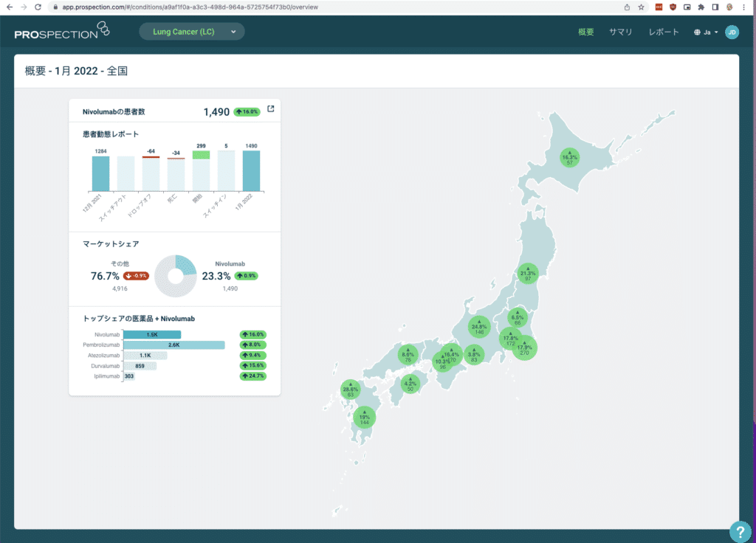The width and height of the screenshot is (756, 543).
Task: Click the Pembrolizumab 2.6K bar
Action: coord(174,345)
